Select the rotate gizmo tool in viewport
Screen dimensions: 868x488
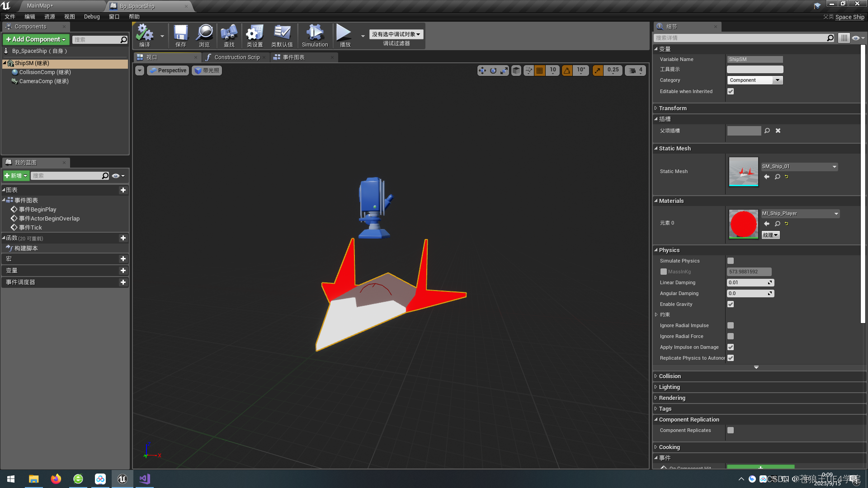pos(493,70)
